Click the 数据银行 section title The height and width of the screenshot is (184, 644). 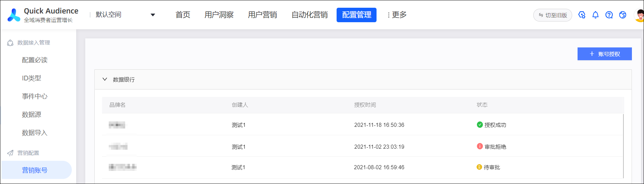pos(124,79)
